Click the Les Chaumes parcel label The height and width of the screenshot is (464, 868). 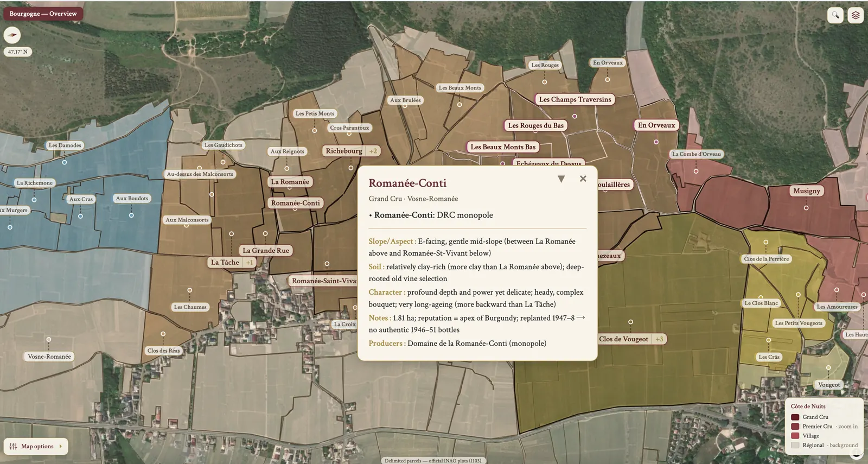tap(190, 307)
